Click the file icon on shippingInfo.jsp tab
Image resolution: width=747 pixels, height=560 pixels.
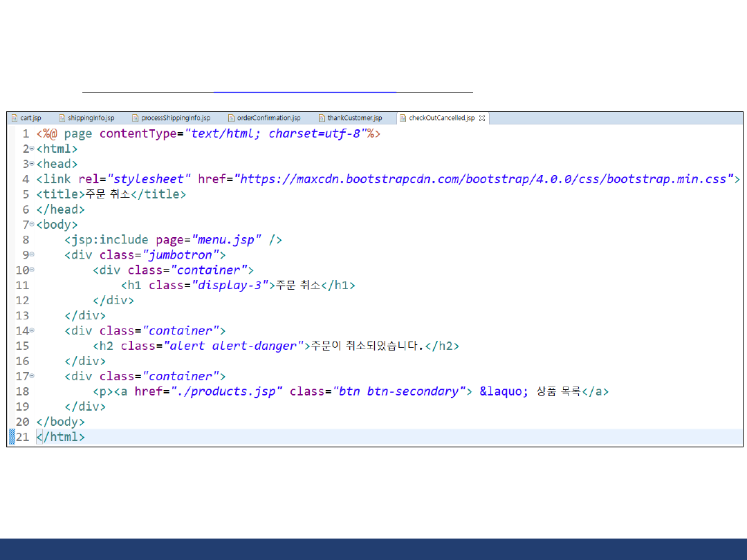pyautogui.click(x=62, y=118)
